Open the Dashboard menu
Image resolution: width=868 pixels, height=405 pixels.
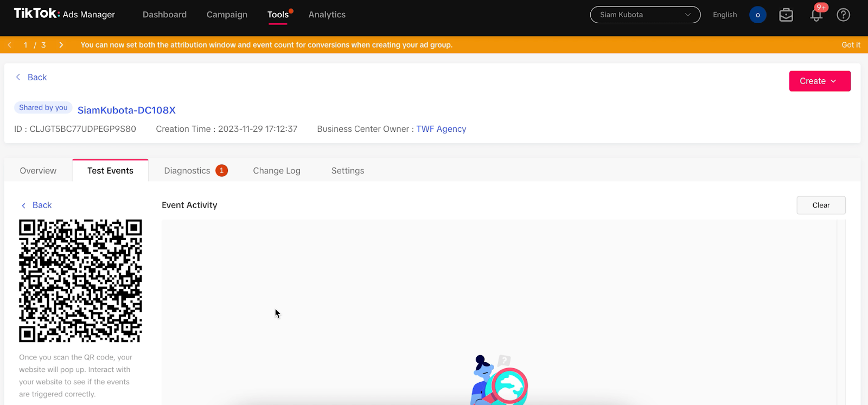[164, 15]
